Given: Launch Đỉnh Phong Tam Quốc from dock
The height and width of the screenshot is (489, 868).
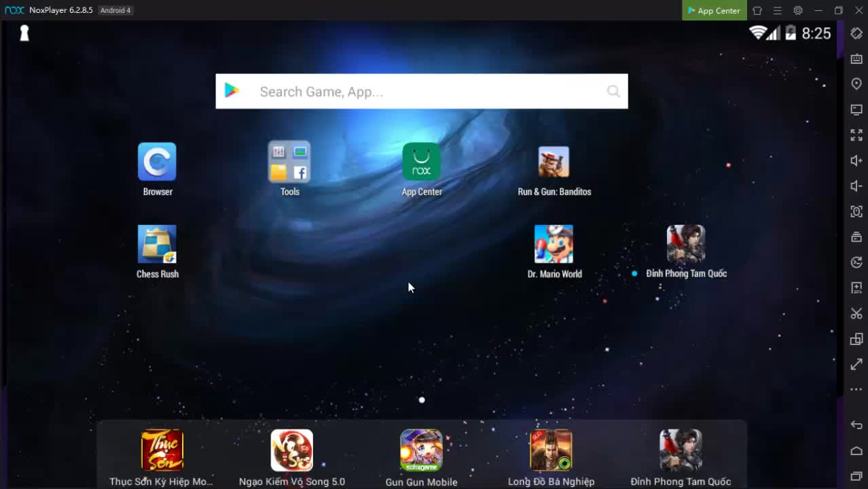Looking at the screenshot, I should tap(681, 450).
